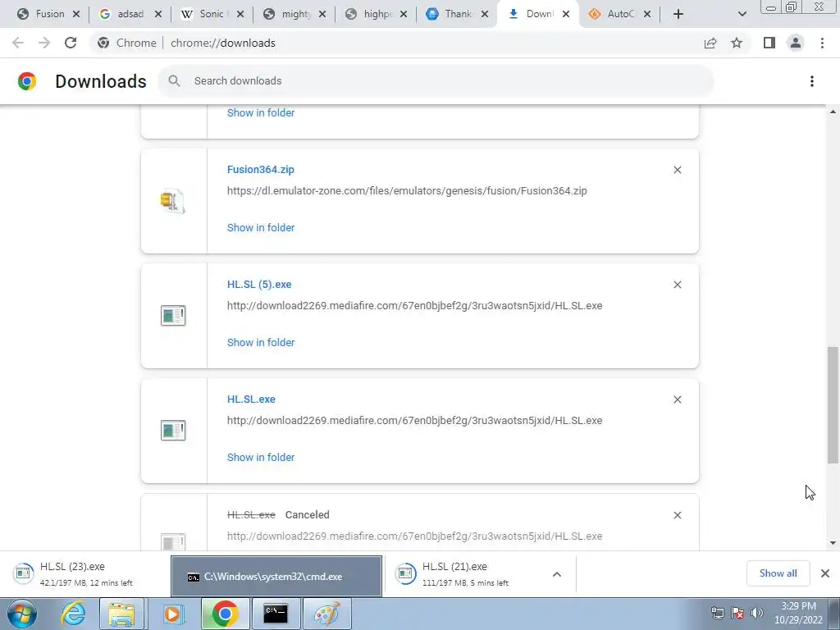Switch to the mighty tab
The image size is (840, 630).
pyautogui.click(x=295, y=14)
